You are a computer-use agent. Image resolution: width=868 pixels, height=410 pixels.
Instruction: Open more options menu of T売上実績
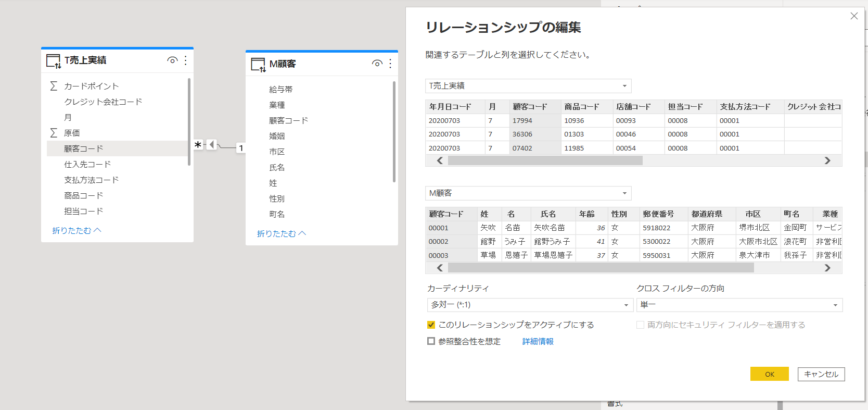(185, 60)
